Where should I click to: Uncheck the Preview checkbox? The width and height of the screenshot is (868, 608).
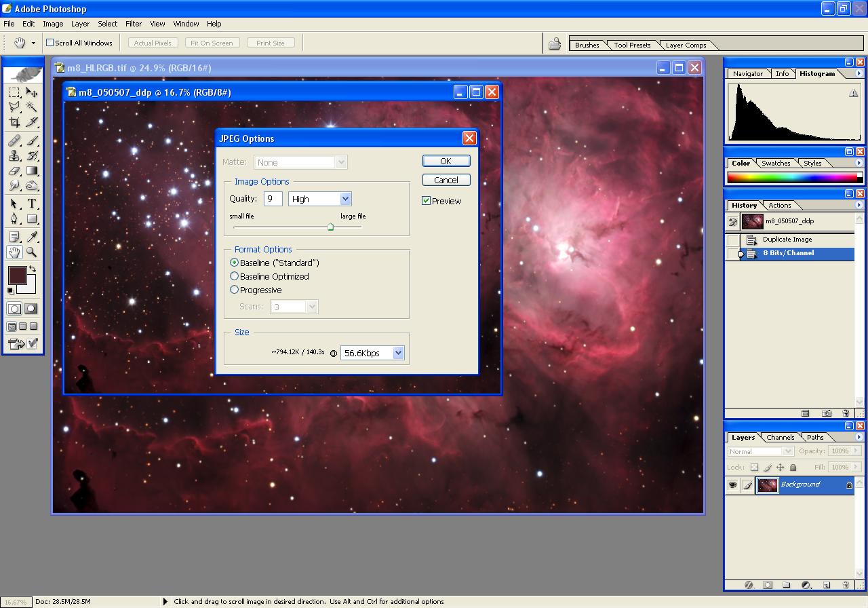tap(427, 201)
